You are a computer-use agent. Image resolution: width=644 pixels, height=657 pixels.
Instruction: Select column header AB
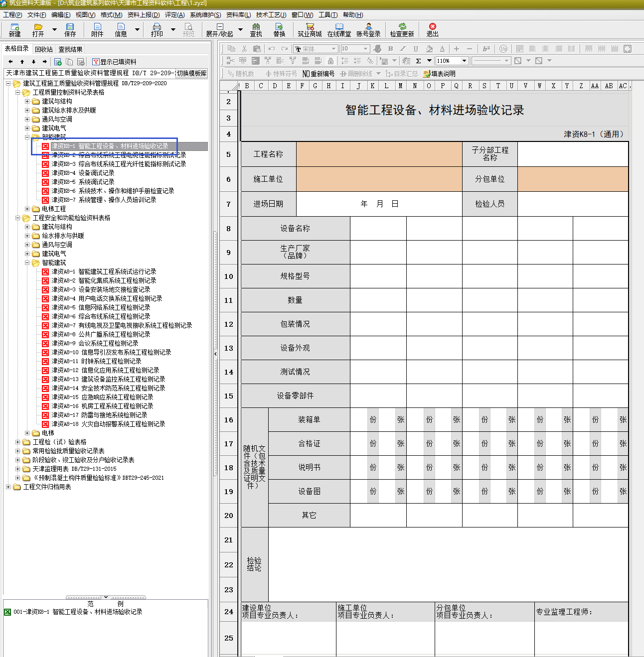point(609,86)
